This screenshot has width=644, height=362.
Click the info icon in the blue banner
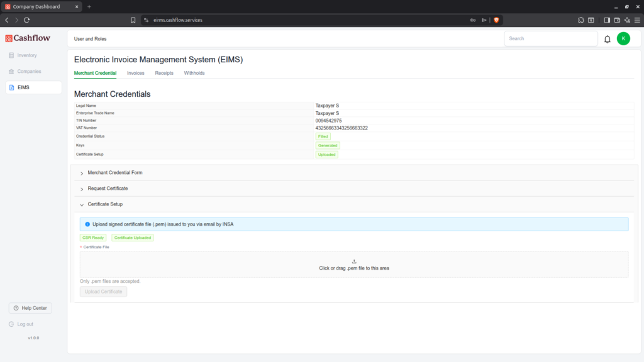point(87,224)
